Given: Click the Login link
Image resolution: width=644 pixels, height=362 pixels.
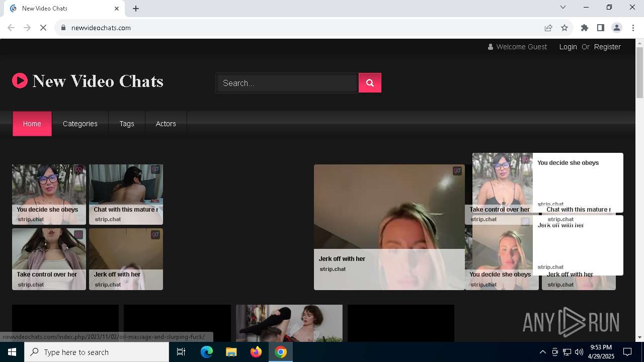Looking at the screenshot, I should coord(568,47).
